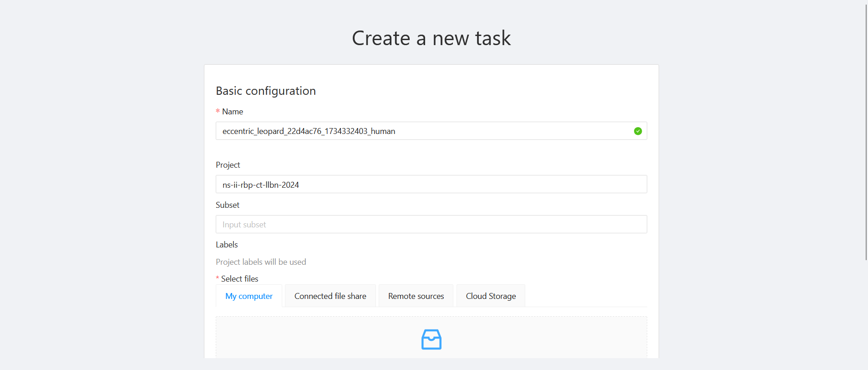
Task: Click the green validation checkmark icon
Action: click(x=638, y=131)
